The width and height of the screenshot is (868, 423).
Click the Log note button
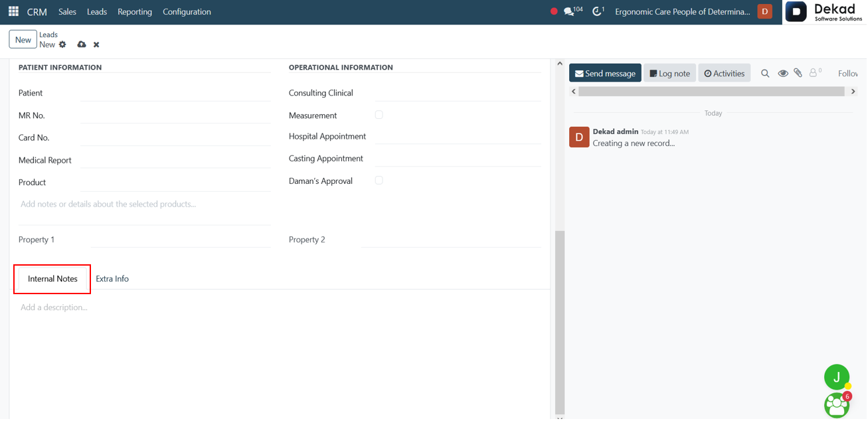[x=669, y=73]
